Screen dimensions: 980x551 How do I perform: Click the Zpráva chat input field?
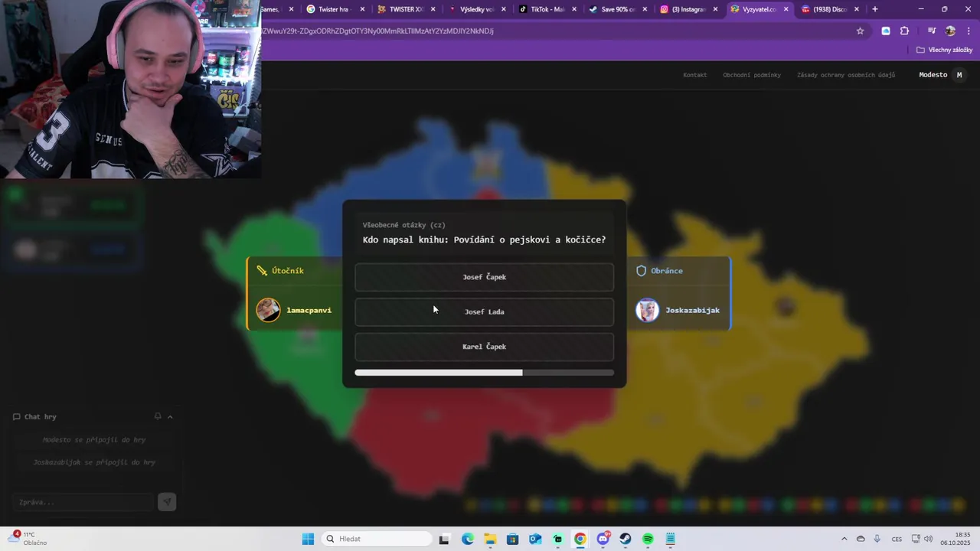pos(83,502)
